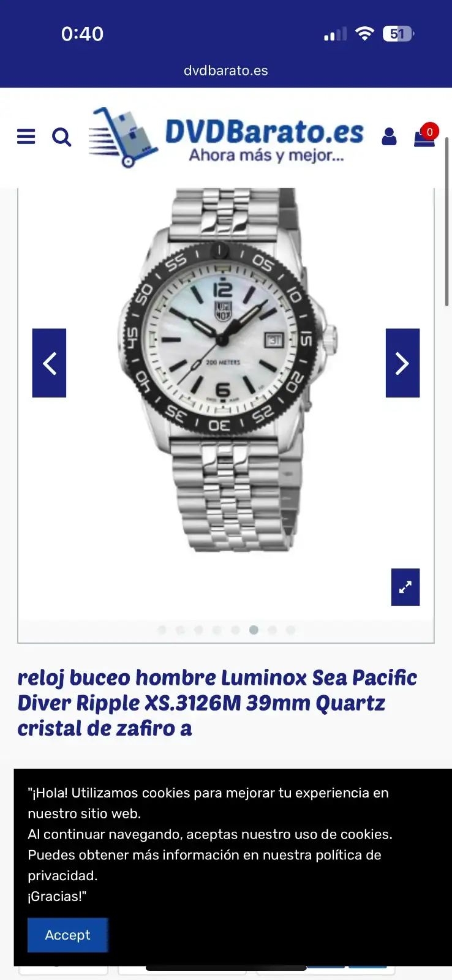
Task: Click the page scrollbar on right edge
Action: point(447,222)
